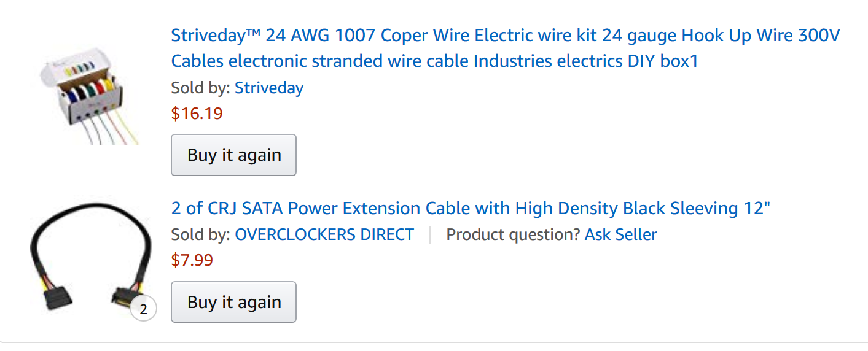The image size is (868, 351).
Task: Click "Sold by:" label beside OVERCLOCKERS DIRECT
Action: (x=200, y=234)
